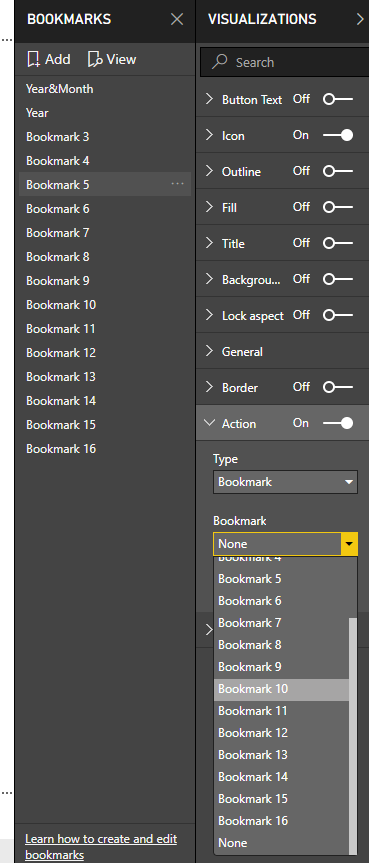Toggle Title switch on
This screenshot has height=863, width=369.
tap(338, 243)
